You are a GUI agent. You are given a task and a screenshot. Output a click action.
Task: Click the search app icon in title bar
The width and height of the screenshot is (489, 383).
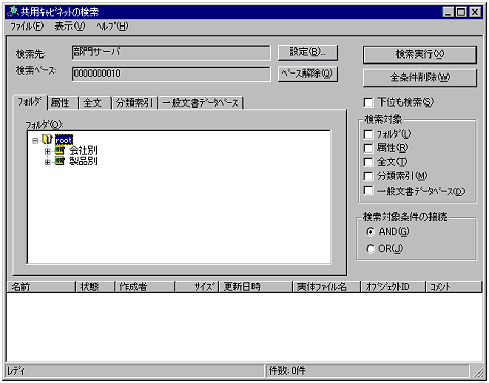pyautogui.click(x=13, y=12)
